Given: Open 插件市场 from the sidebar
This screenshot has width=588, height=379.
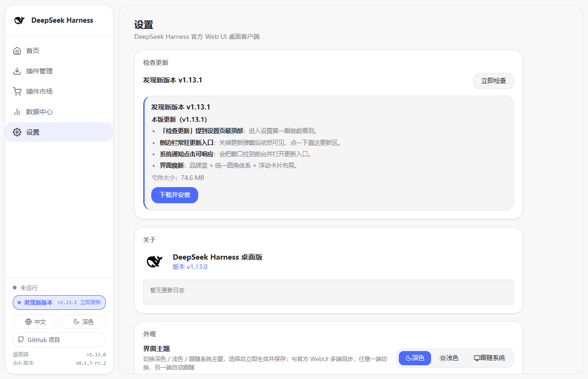Looking at the screenshot, I should (x=59, y=91).
